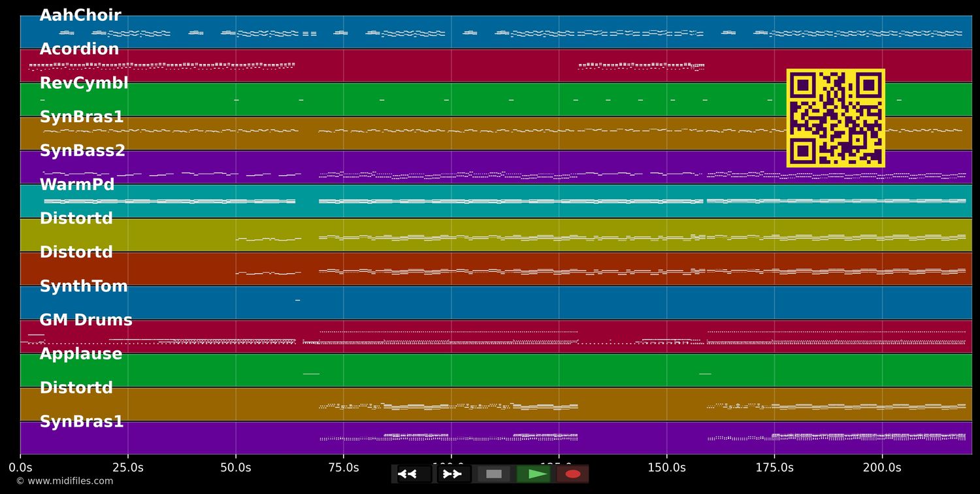
Task: Click the yellow QR code
Action: 836,118
